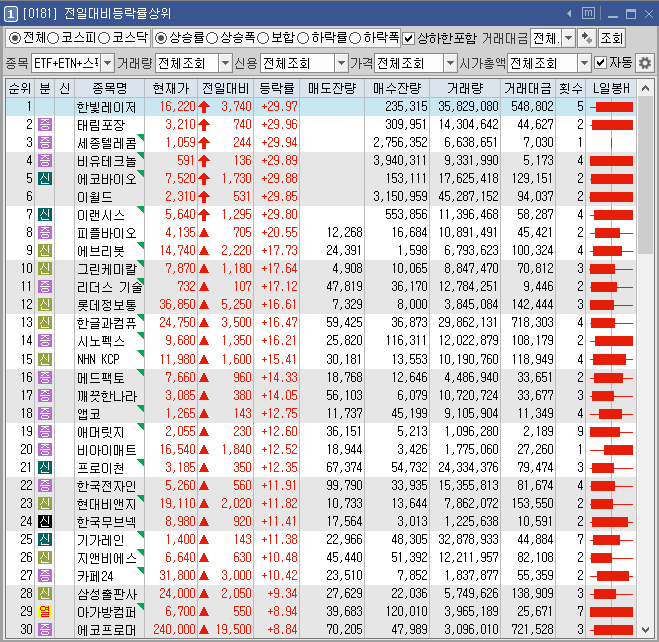Select the 현대비앤지스틸 stock name
659x642 pixels.
click(107, 503)
